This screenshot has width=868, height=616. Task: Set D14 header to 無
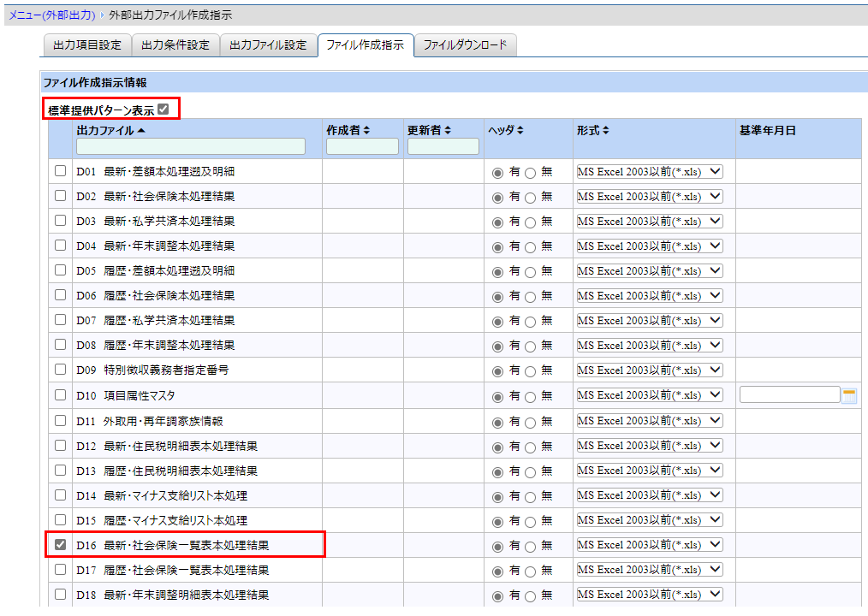[x=531, y=497]
